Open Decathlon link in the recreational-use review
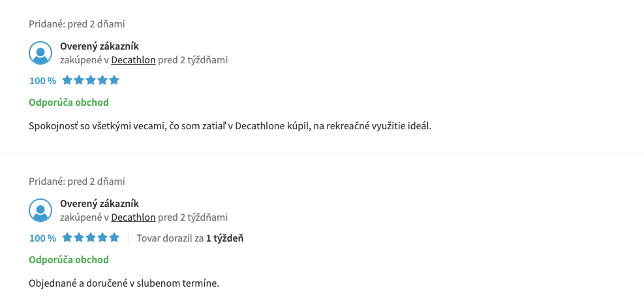This screenshot has height=301, width=644. 133,60
